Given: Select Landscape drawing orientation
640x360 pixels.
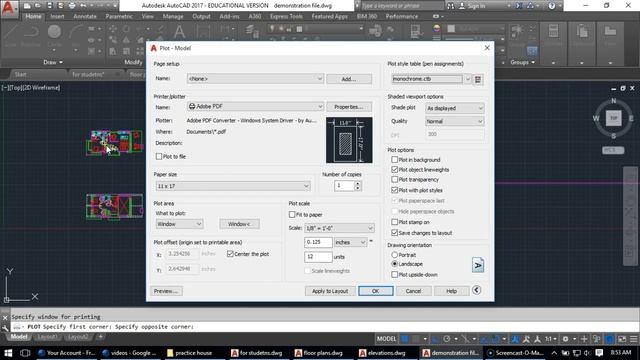Looking at the screenshot, I should [x=394, y=264].
